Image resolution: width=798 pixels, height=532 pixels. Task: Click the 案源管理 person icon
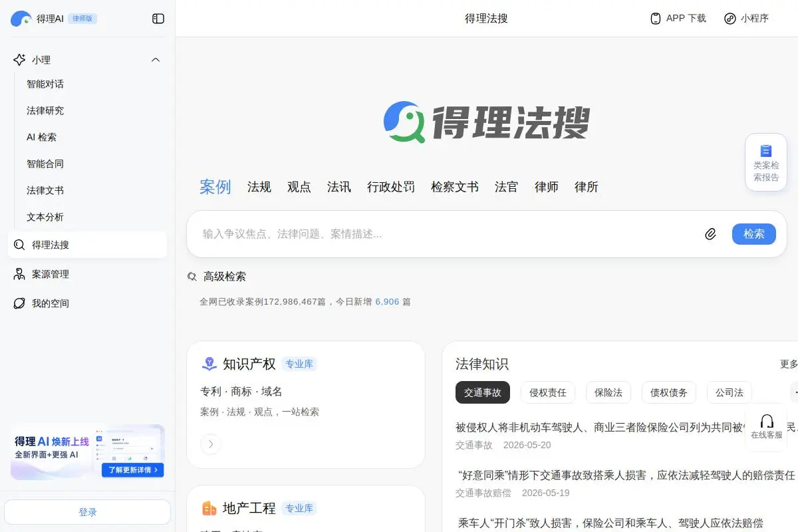coord(19,274)
